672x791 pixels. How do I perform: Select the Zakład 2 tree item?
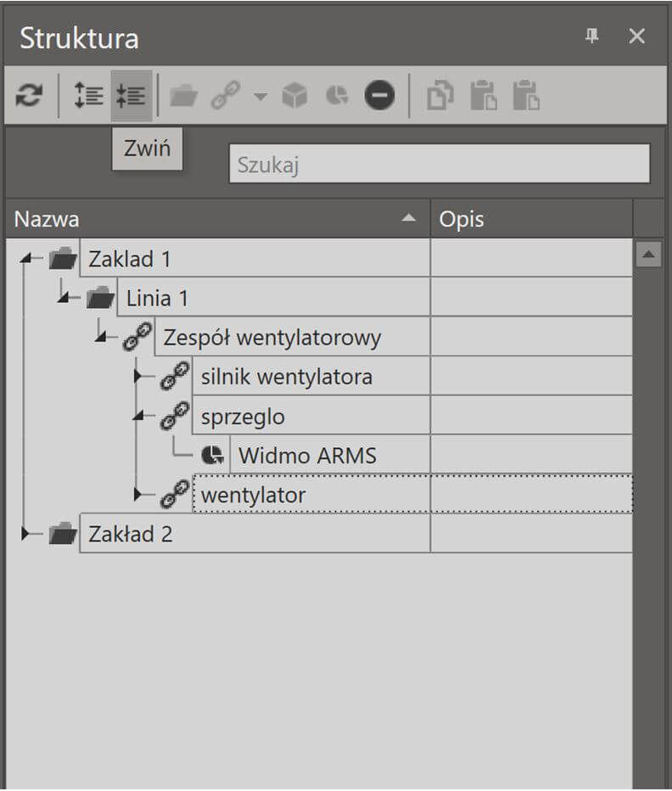255,534
